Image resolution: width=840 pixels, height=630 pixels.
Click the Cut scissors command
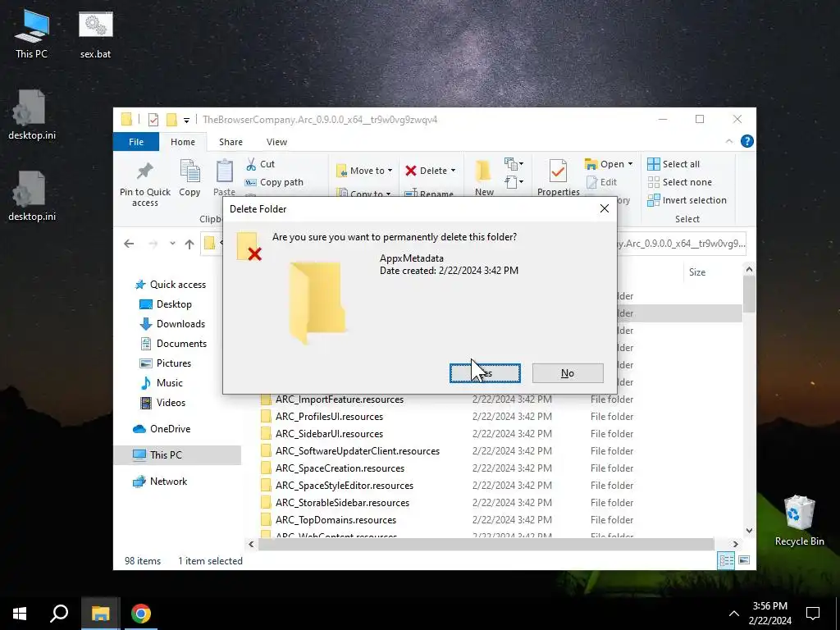click(x=260, y=164)
